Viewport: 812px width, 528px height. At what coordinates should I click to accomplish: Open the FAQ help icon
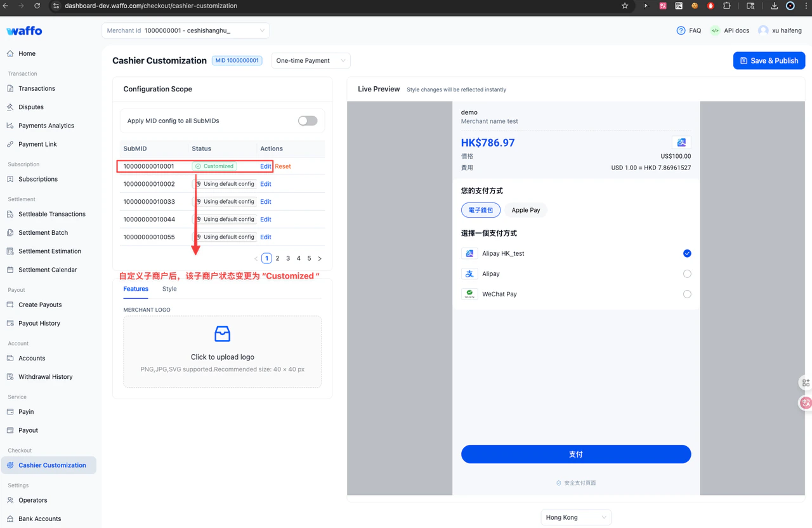[x=681, y=30]
